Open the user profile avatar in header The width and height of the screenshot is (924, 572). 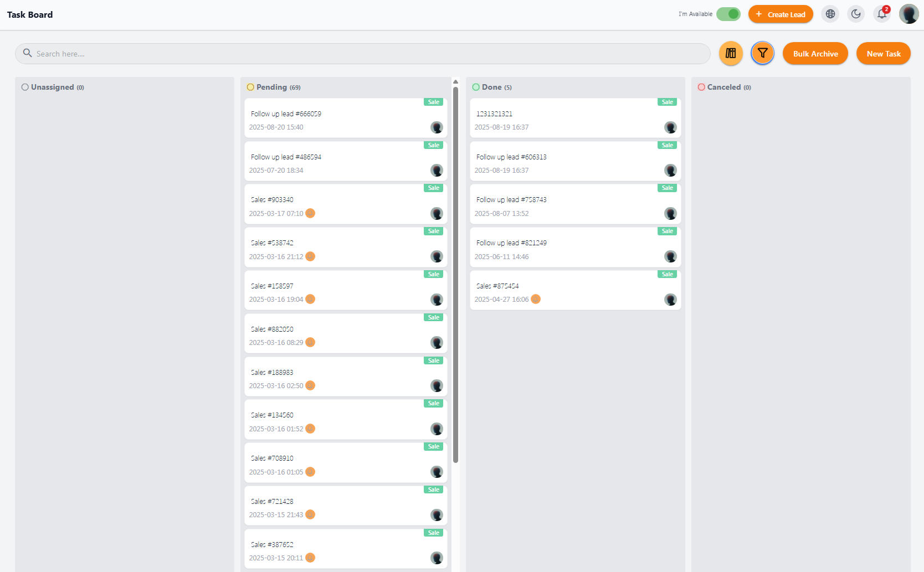pos(909,14)
